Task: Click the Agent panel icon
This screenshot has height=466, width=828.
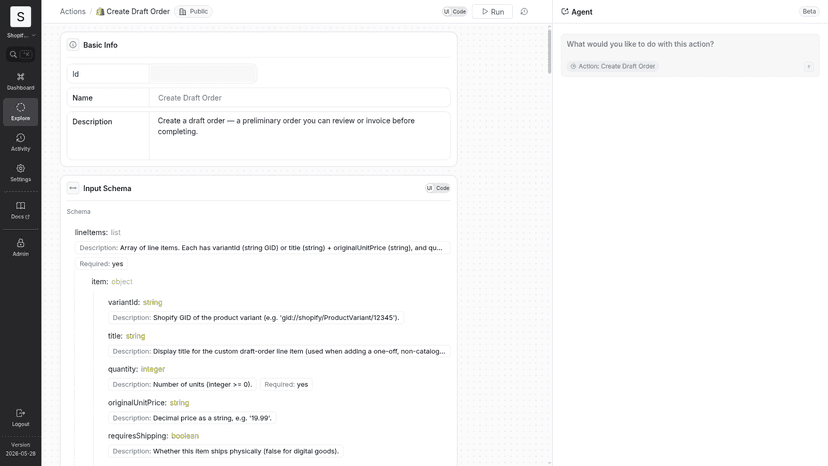Action: pyautogui.click(x=564, y=12)
